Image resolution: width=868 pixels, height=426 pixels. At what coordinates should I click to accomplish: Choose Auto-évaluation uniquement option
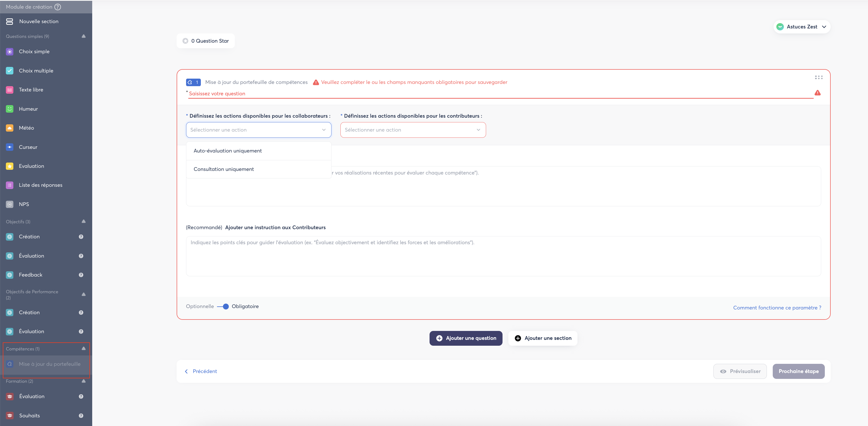tap(227, 151)
